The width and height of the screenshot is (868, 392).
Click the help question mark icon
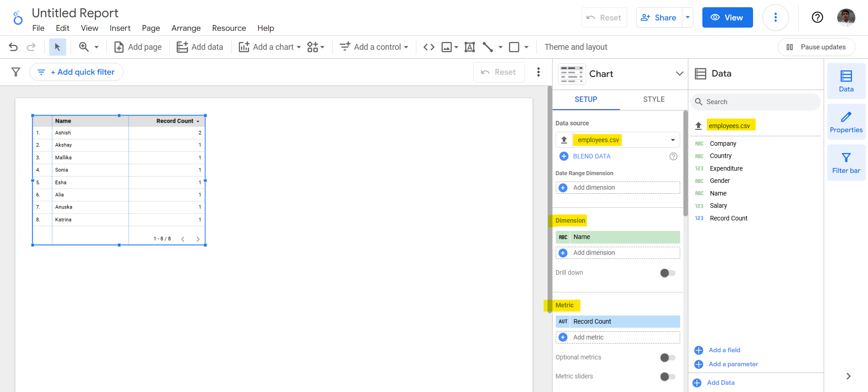click(x=817, y=18)
